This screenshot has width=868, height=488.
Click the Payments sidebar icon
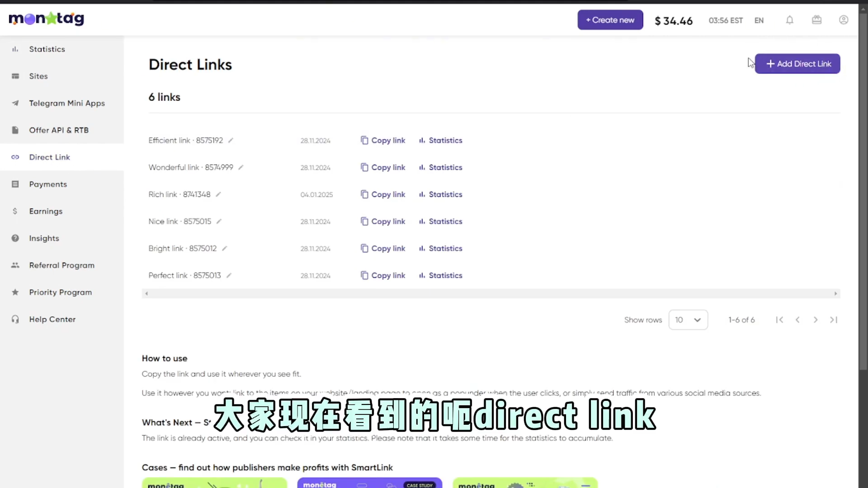[x=15, y=184]
